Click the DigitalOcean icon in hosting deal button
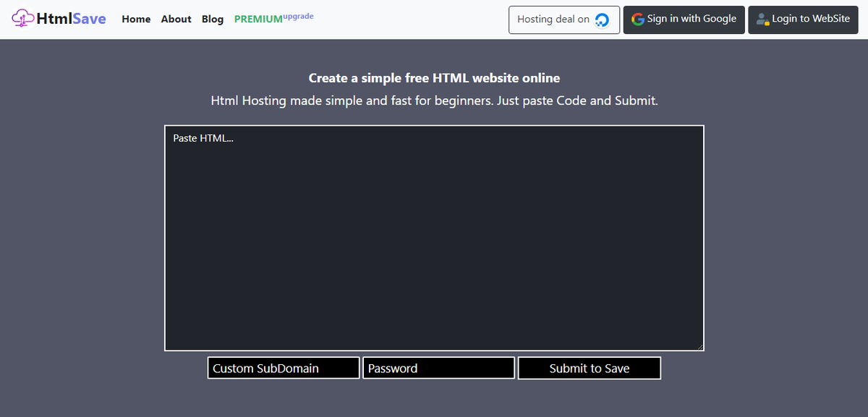The width and height of the screenshot is (868, 417). (x=602, y=20)
